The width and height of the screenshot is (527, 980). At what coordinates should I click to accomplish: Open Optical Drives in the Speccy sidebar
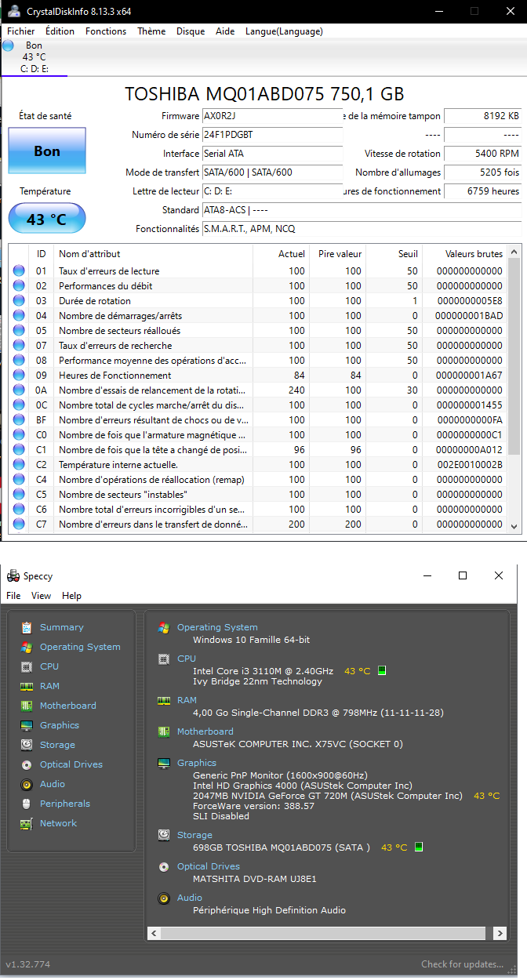71,764
